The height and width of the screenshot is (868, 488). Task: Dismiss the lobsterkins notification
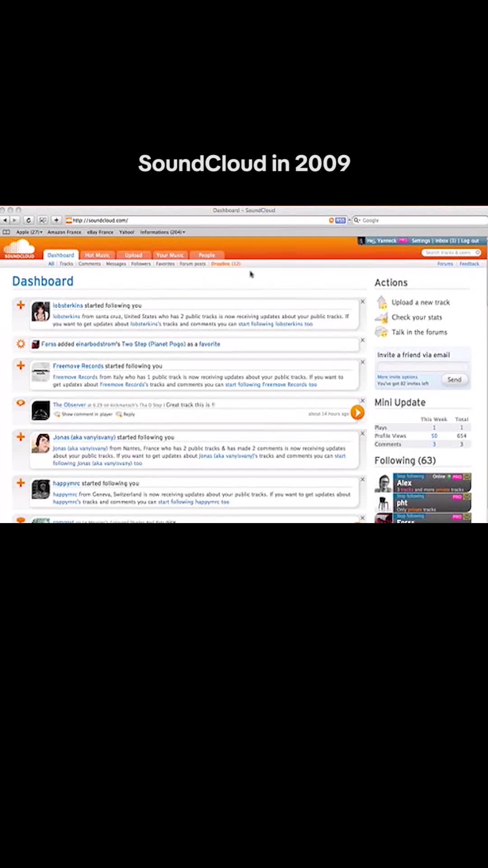point(362,302)
